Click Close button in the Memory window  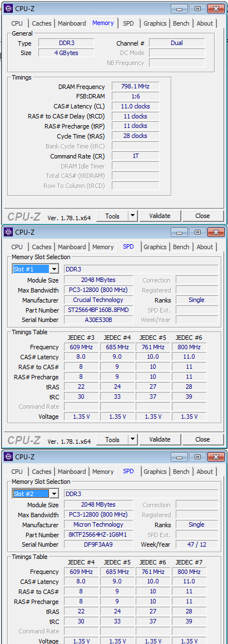(x=202, y=216)
